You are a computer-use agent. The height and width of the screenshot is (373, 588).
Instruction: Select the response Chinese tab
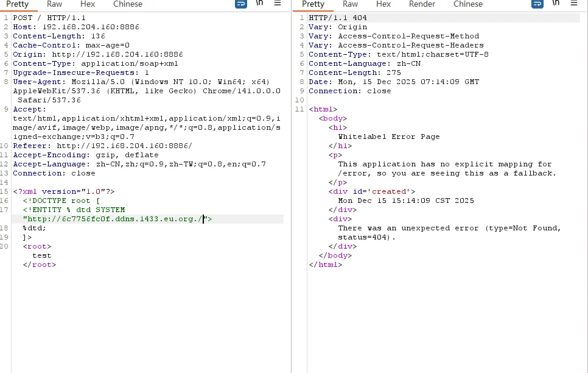(468, 4)
